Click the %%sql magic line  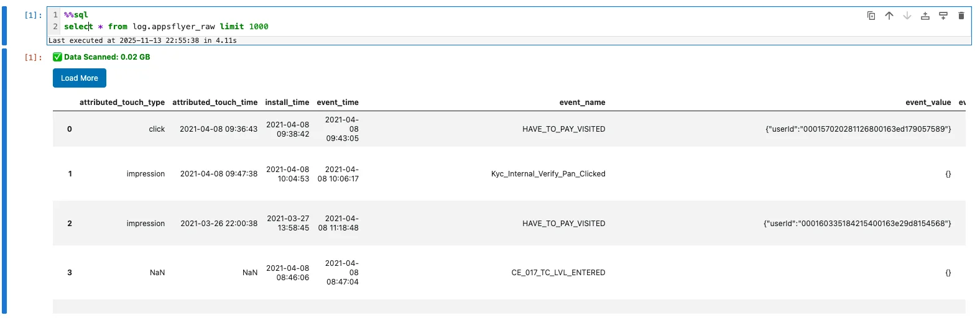pyautogui.click(x=76, y=15)
